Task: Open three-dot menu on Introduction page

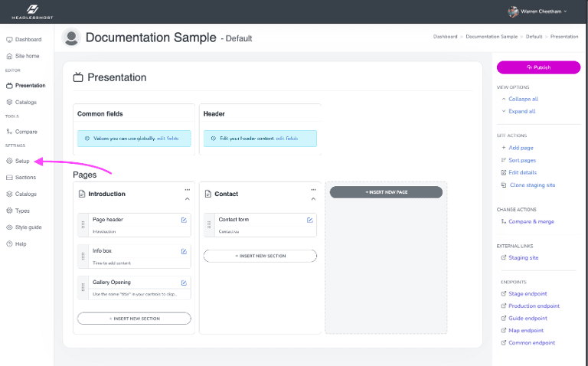Action: 187,189
